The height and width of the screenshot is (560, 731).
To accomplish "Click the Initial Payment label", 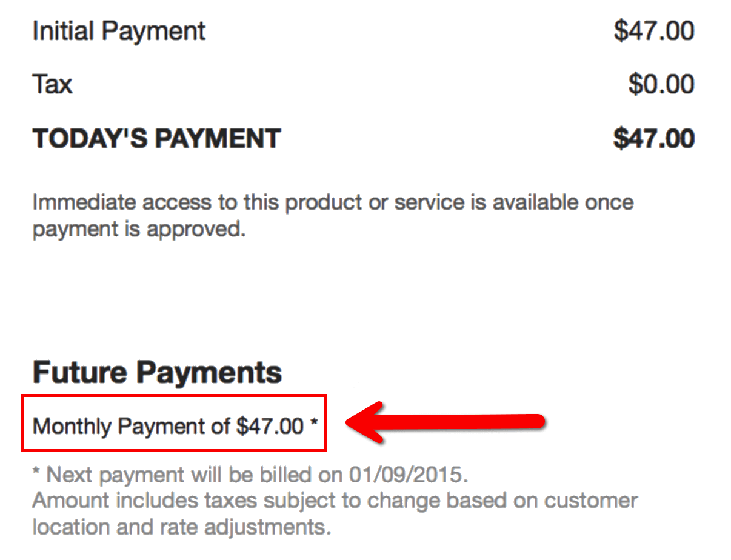I will [x=119, y=32].
